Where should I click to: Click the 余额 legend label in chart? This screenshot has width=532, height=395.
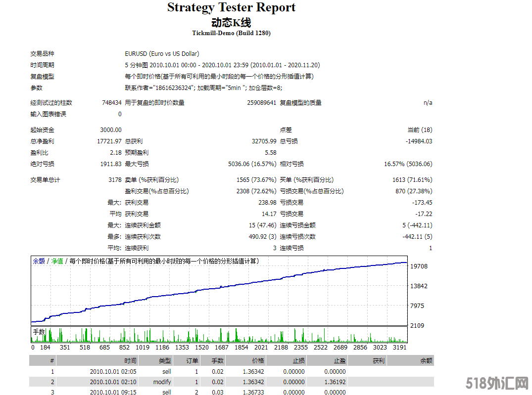pyautogui.click(x=39, y=261)
